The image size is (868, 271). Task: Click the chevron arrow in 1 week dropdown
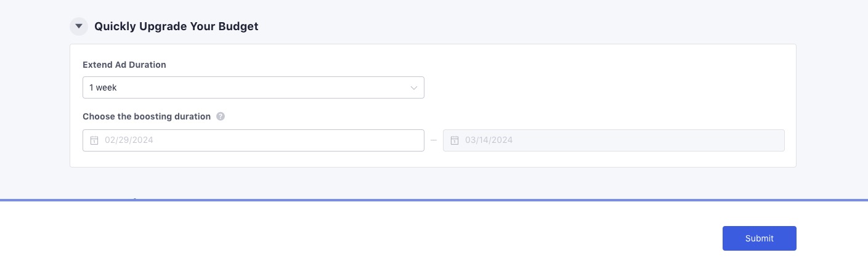click(x=414, y=88)
